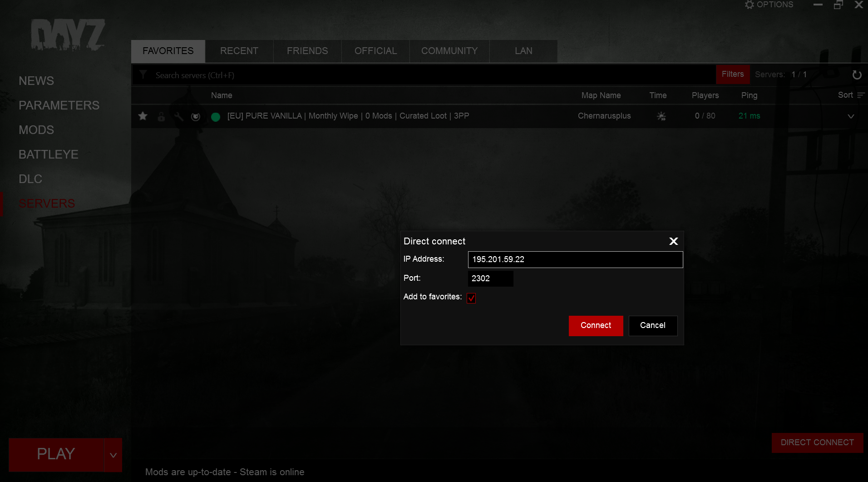Click the Chernarusplus map name cell
The height and width of the screenshot is (482, 868).
point(604,116)
